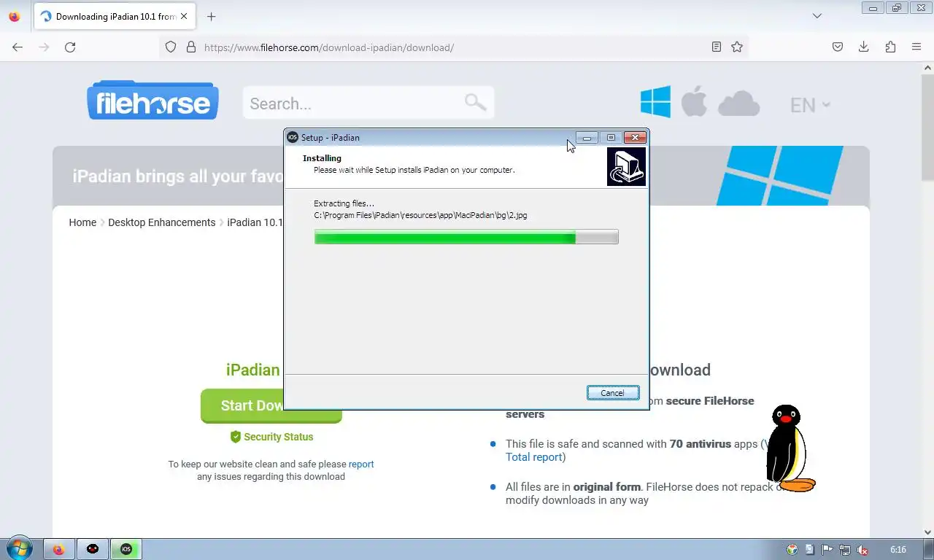This screenshot has height=560, width=934.
Task: Click the scrollbar down arrow
Action: (928, 532)
